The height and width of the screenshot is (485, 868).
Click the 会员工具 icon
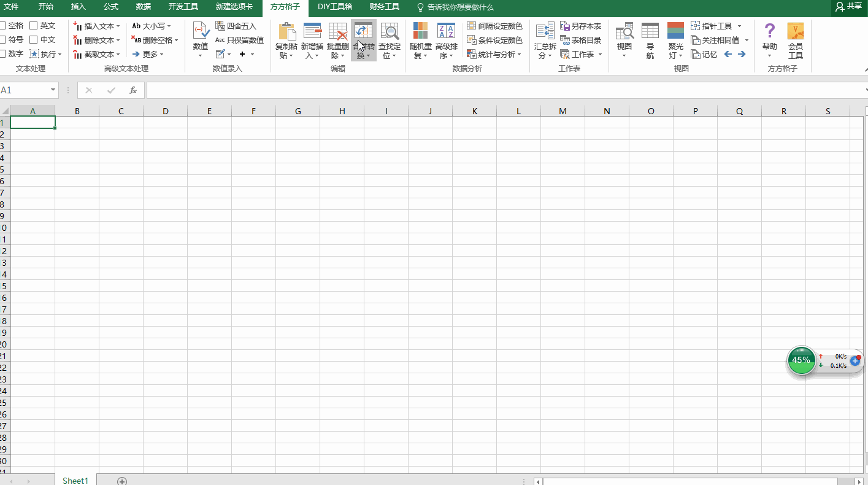pos(795,32)
